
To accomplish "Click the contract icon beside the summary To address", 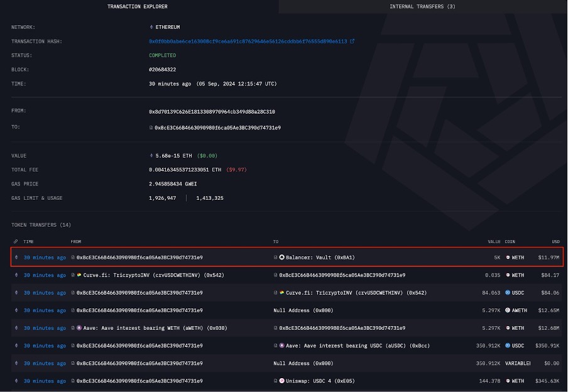I will 151,128.
